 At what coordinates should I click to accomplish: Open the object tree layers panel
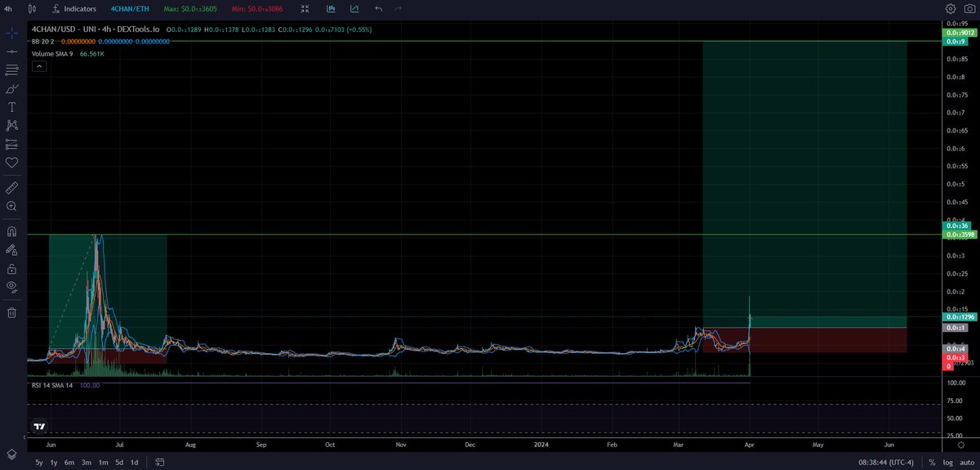click(x=11, y=454)
